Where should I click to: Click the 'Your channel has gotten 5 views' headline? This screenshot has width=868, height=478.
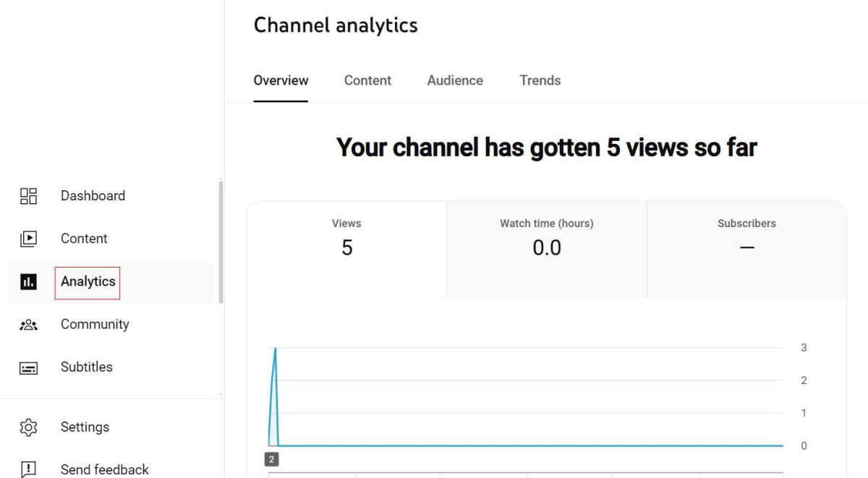547,148
